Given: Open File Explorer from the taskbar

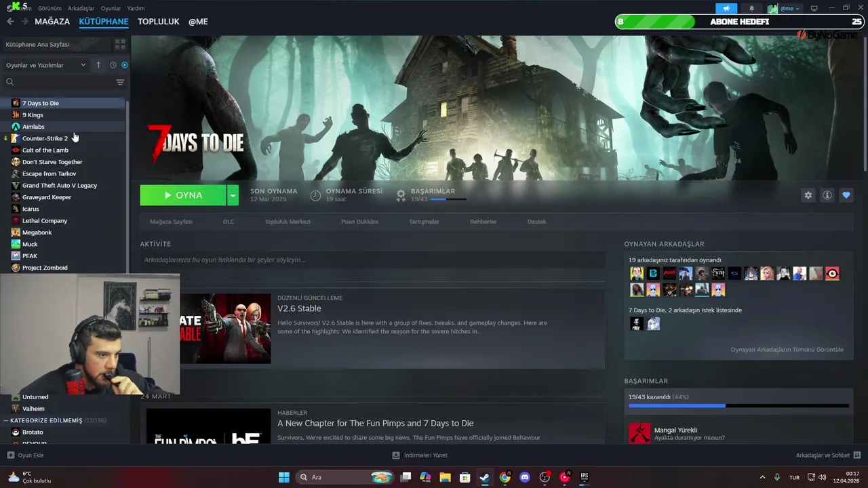Looking at the screenshot, I should click(x=445, y=477).
